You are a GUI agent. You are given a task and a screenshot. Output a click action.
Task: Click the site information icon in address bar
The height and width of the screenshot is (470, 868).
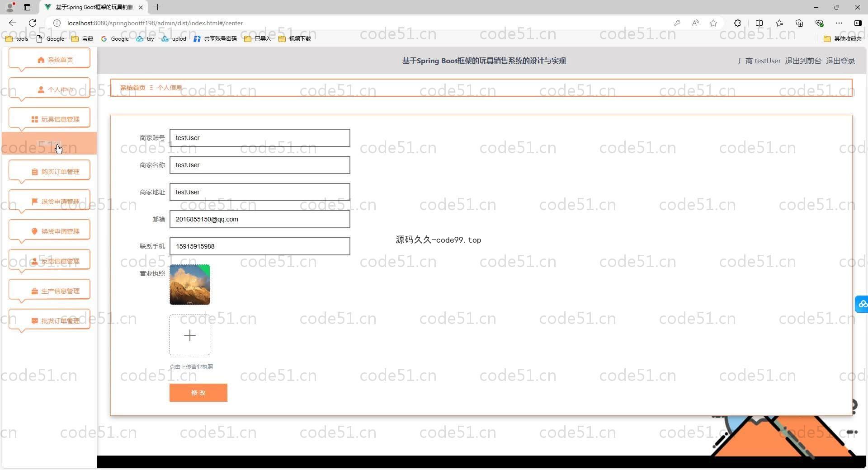click(x=57, y=23)
